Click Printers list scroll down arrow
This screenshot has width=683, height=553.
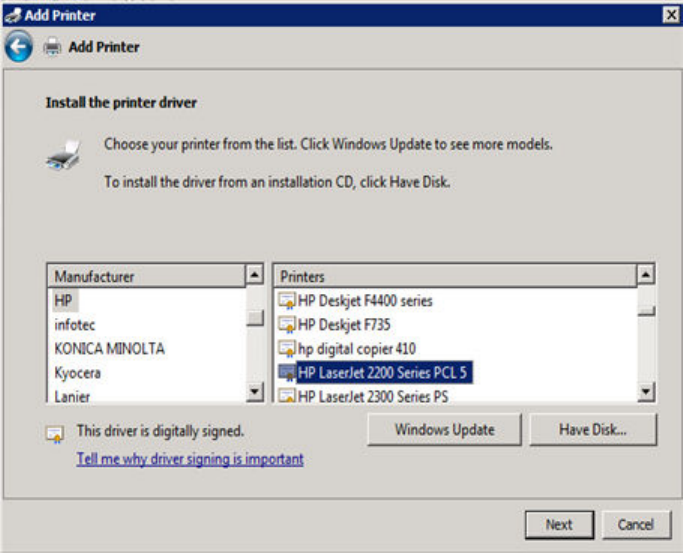tap(646, 391)
